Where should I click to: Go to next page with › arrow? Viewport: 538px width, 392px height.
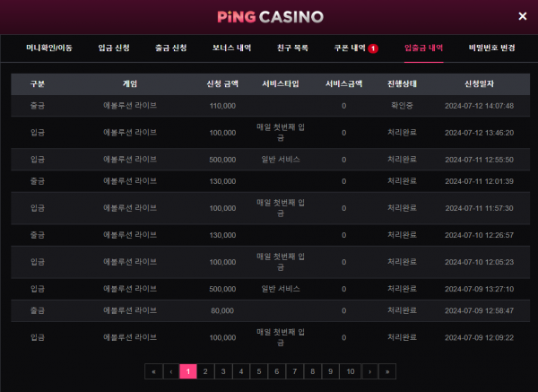point(369,371)
